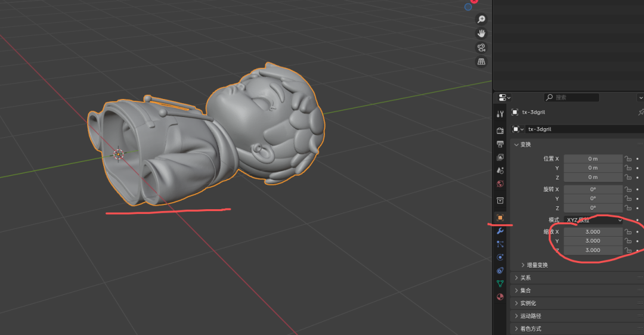Open the Collection properties tab (box icon)
This screenshot has width=644, height=335.
click(500, 200)
